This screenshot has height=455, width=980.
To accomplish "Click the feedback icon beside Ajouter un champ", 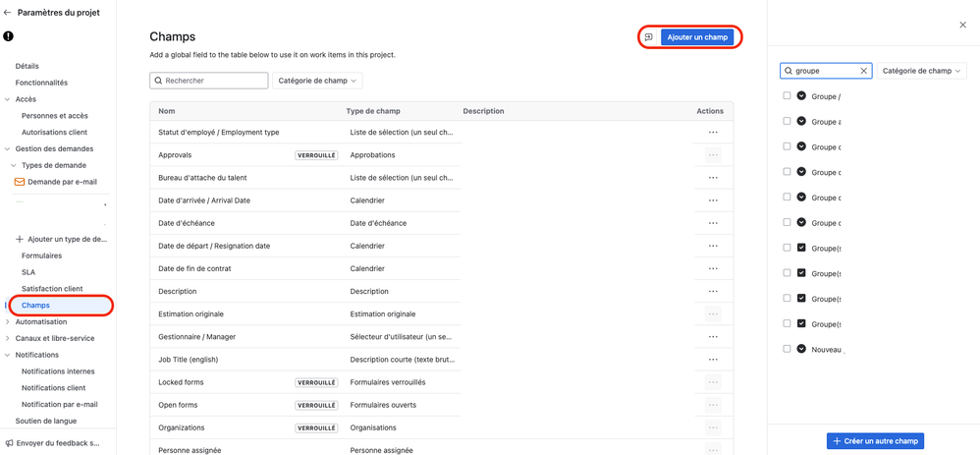I will pos(649,37).
